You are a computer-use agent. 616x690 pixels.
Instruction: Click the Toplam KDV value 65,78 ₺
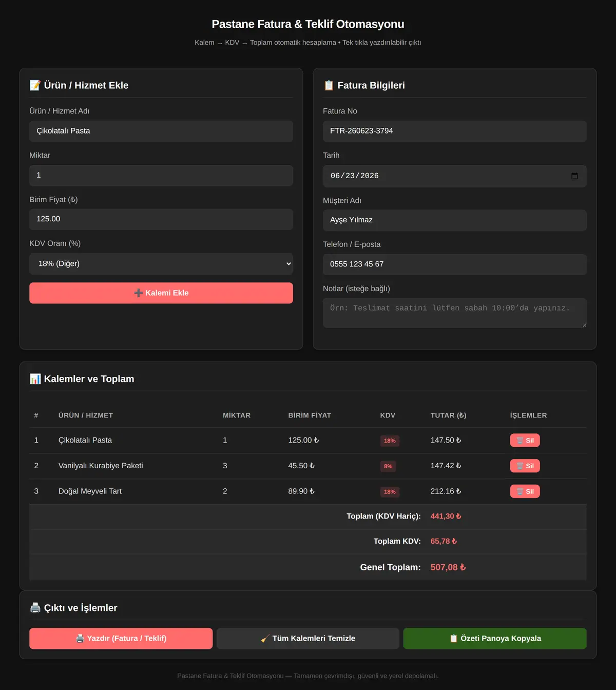(x=444, y=541)
